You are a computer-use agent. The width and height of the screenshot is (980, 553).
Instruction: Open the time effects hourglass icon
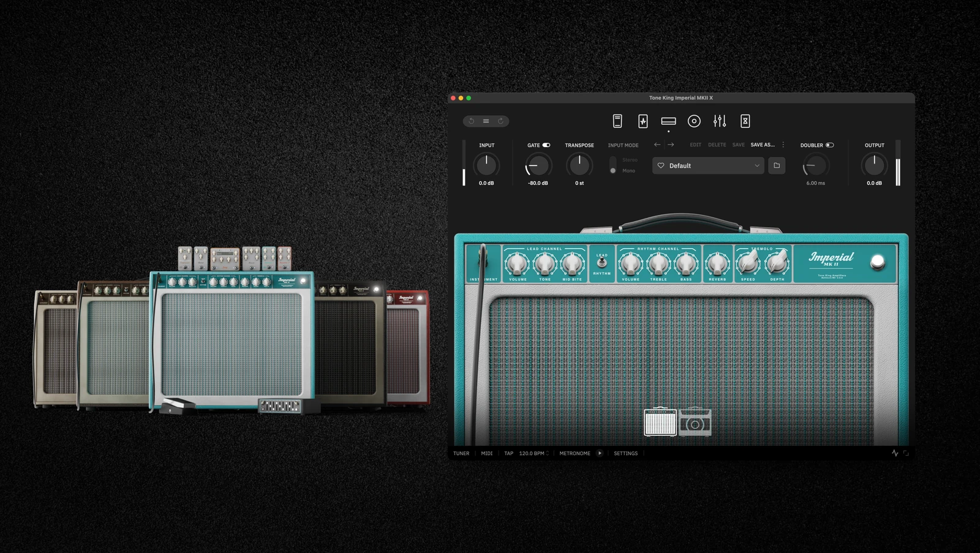[745, 121]
